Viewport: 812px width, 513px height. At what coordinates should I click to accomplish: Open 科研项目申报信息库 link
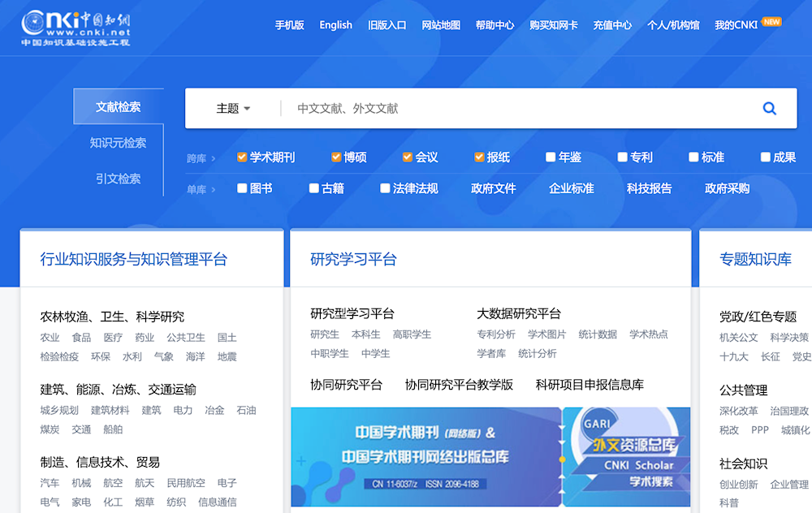pyautogui.click(x=590, y=385)
